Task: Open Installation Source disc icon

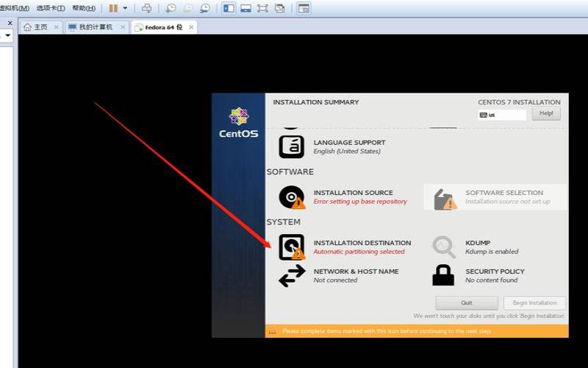Action: [292, 197]
